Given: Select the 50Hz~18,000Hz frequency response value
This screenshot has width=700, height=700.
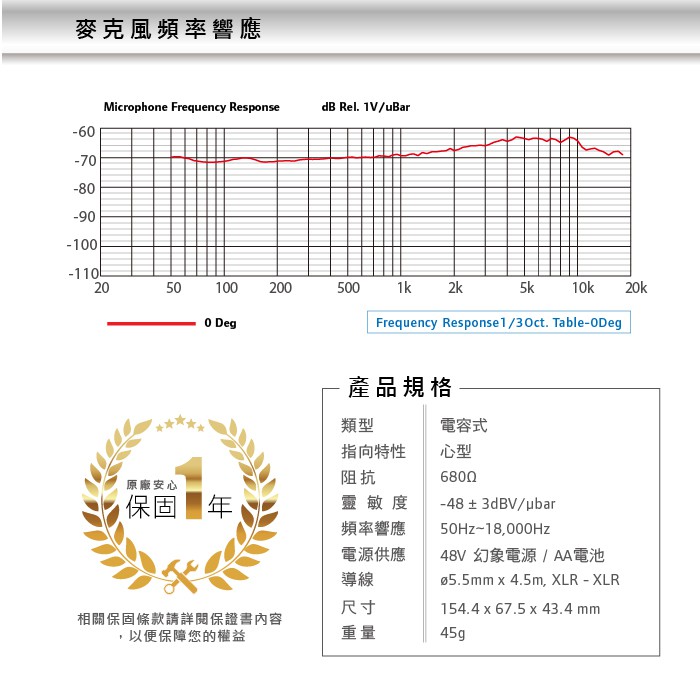Looking at the screenshot, I should coord(495,529).
